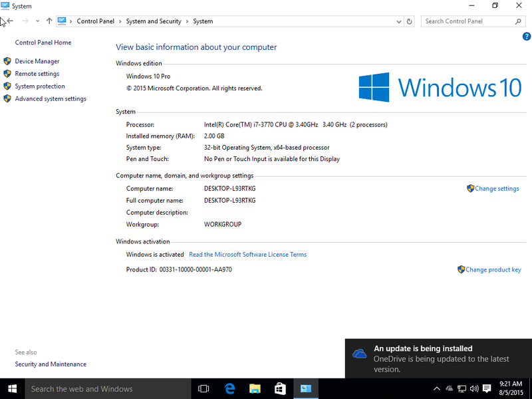Select the Product ID '00331-10000-00001-AA970'
The image size is (532, 399).
(x=196, y=270)
